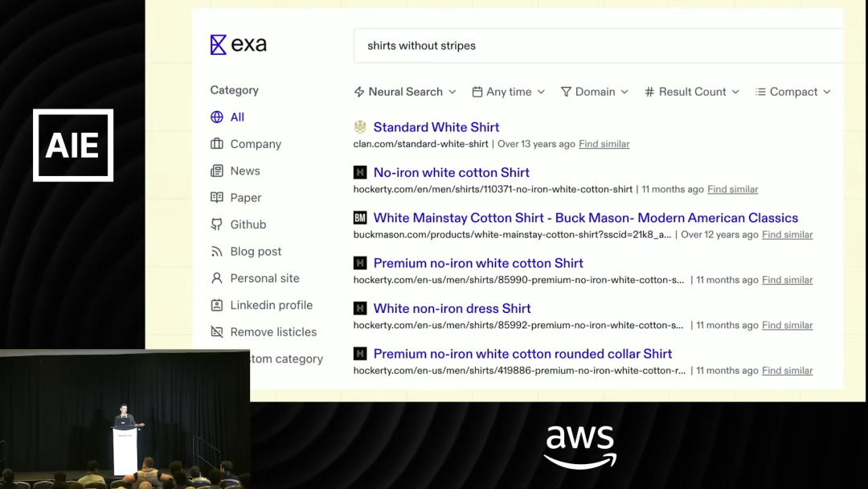Viewport: 868px width, 489px height.
Task: Click the RSS feed icon beside Blog post
Action: click(x=216, y=252)
